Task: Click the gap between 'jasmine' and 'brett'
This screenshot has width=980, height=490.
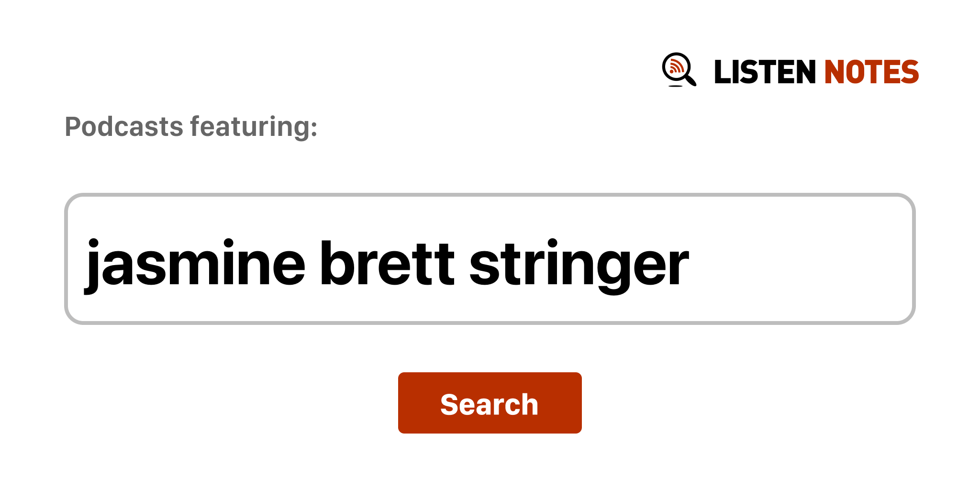Action: [x=312, y=264]
